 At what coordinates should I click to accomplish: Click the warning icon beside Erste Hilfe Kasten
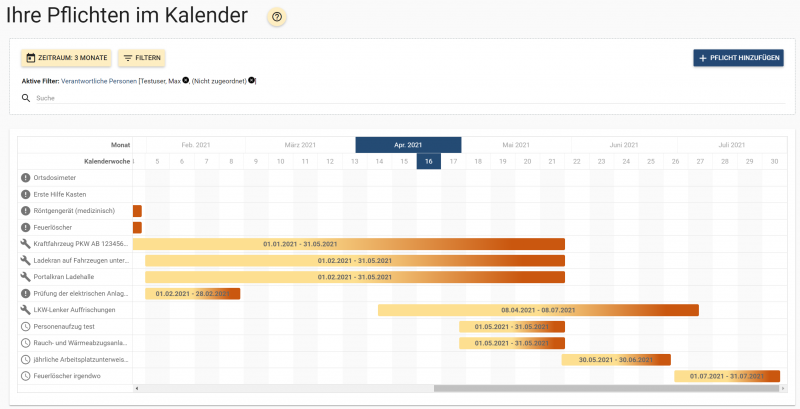25,194
